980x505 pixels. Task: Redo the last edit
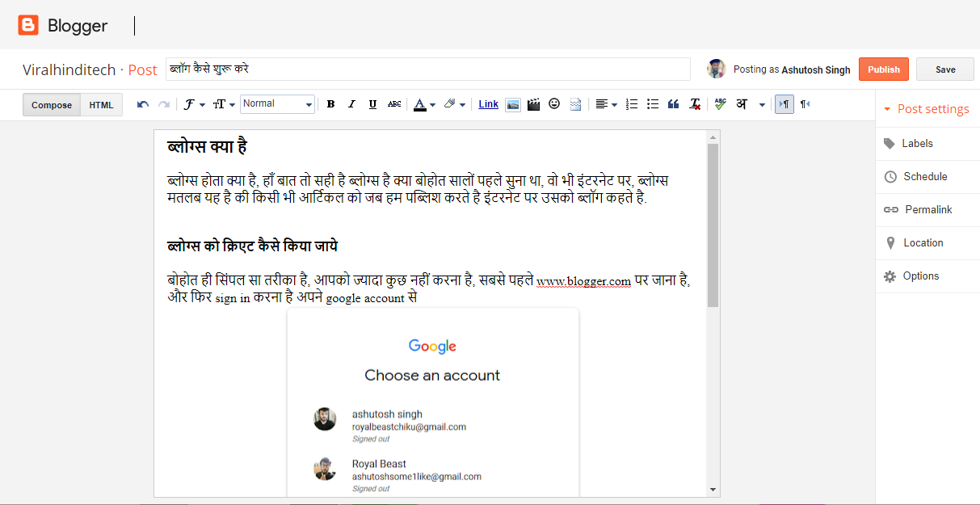pos(164,104)
